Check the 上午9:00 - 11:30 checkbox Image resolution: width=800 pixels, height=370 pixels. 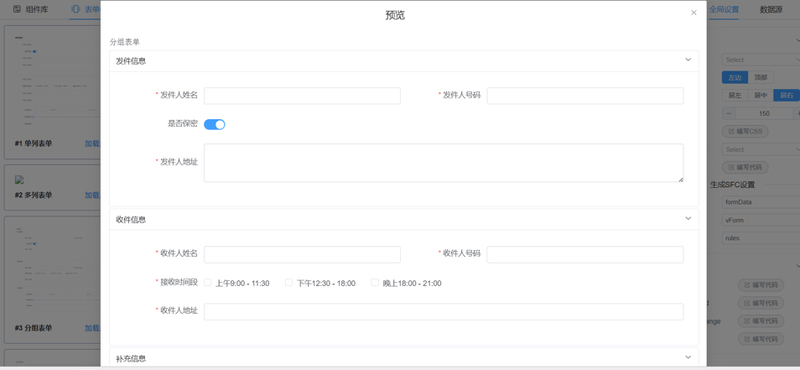coord(208,282)
